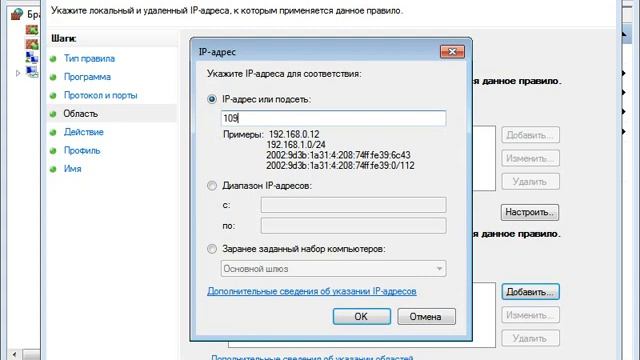This screenshot has width=640, height=360.
Task: Go to the 'Протокол и порты' step
Action: [100, 95]
